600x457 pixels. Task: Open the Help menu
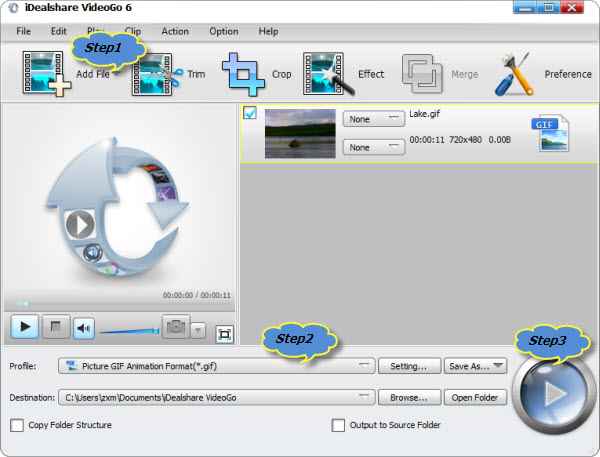268,31
